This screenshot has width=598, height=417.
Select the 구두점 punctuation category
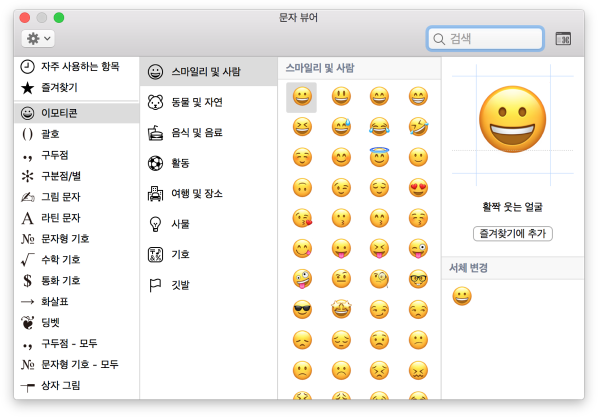pyautogui.click(x=76, y=155)
